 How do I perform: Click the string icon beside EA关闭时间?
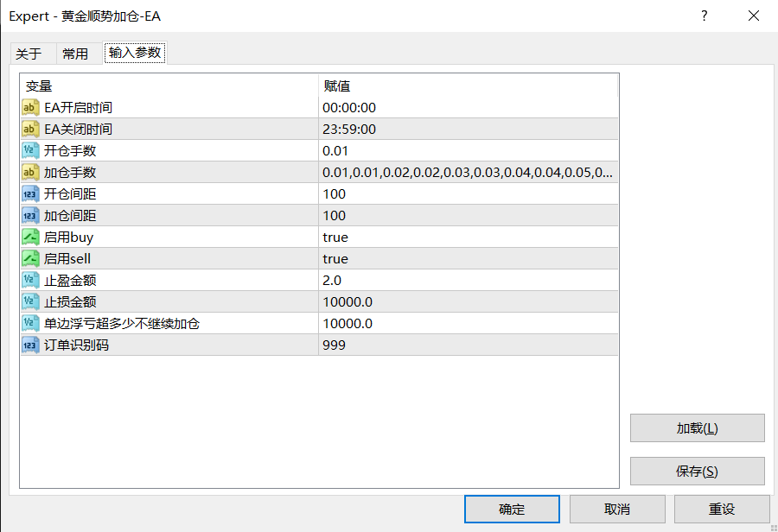(30, 130)
